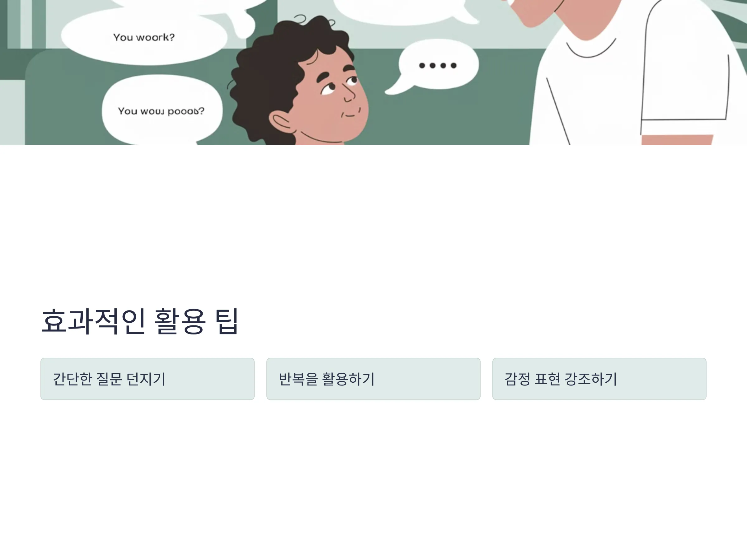Viewport: 747px width, 560px height.
Task: Click the adult's bare arm below the sleeve
Action: pyautogui.click(x=677, y=140)
